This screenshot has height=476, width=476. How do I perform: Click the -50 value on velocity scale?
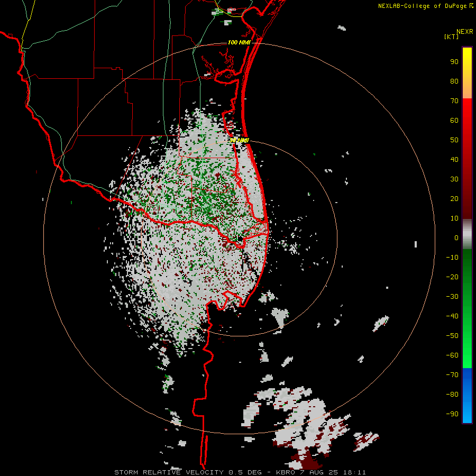click(452, 336)
